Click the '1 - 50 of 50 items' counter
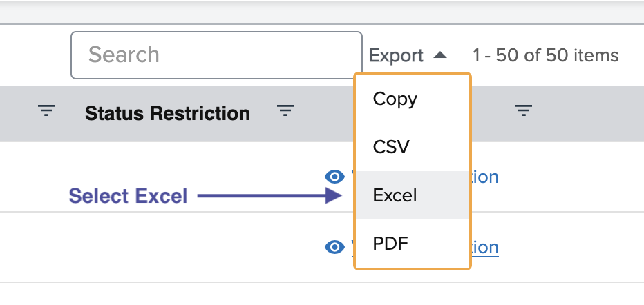 [545, 55]
